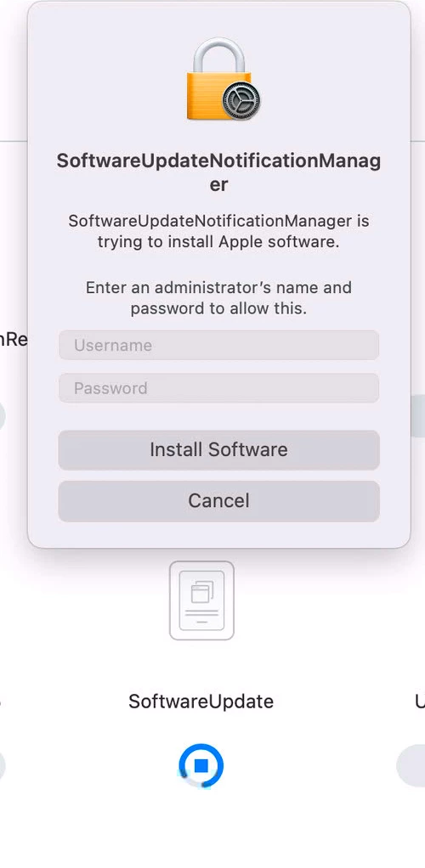This screenshot has height=868, width=425.
Task: Focus the Password field
Action: pos(218,388)
